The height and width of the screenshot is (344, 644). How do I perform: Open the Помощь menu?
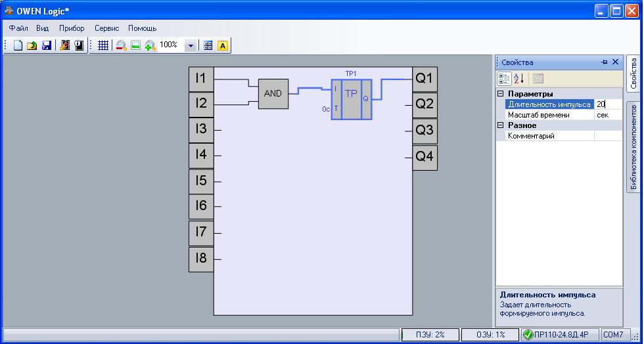(x=142, y=28)
